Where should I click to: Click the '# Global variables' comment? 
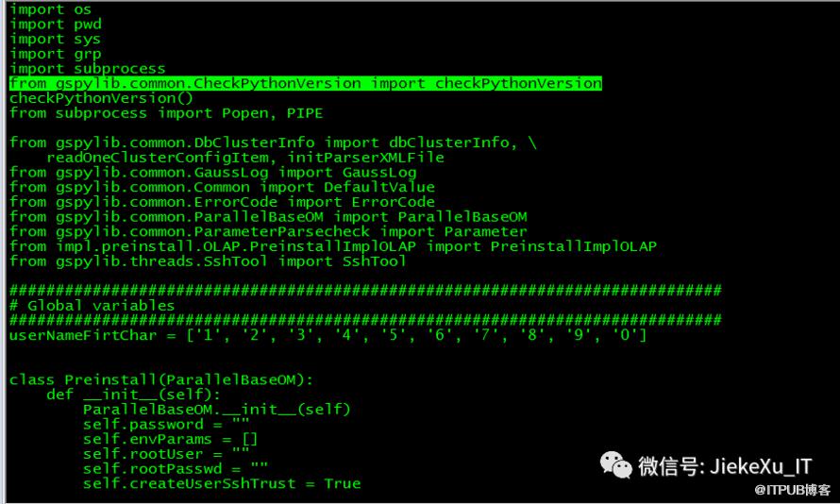pyautogui.click(x=92, y=305)
